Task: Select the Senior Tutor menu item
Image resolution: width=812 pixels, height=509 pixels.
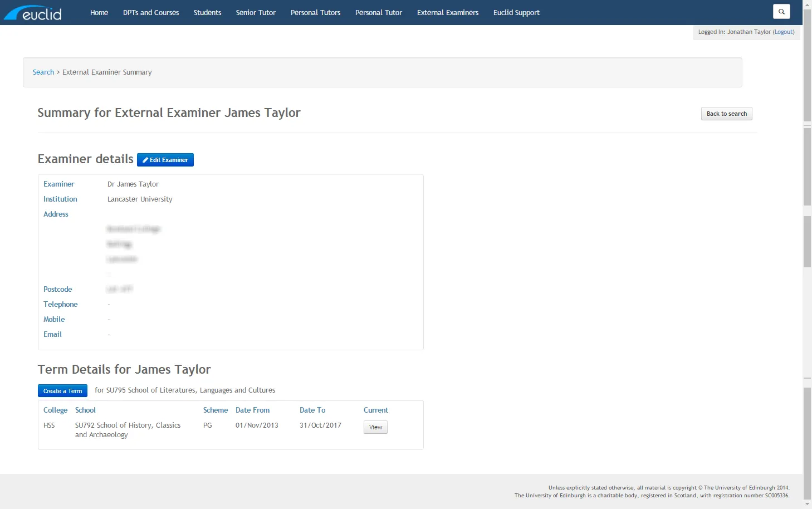Action: pyautogui.click(x=256, y=12)
